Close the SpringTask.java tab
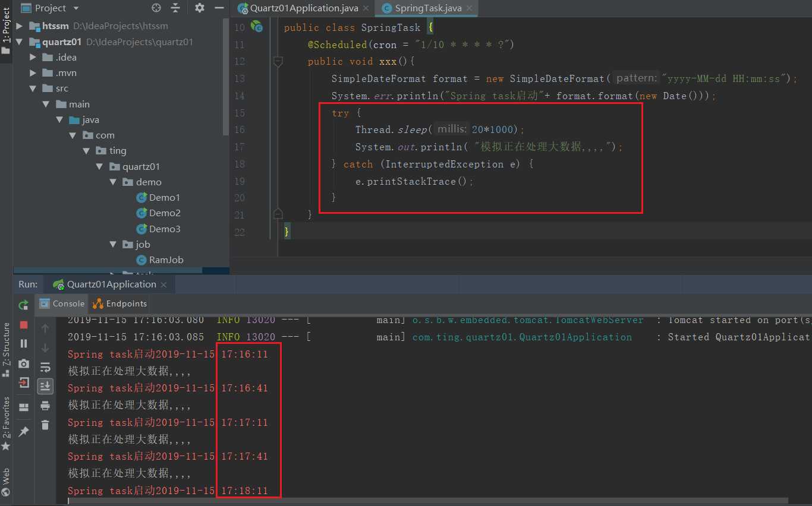The image size is (812, 506). click(x=470, y=8)
